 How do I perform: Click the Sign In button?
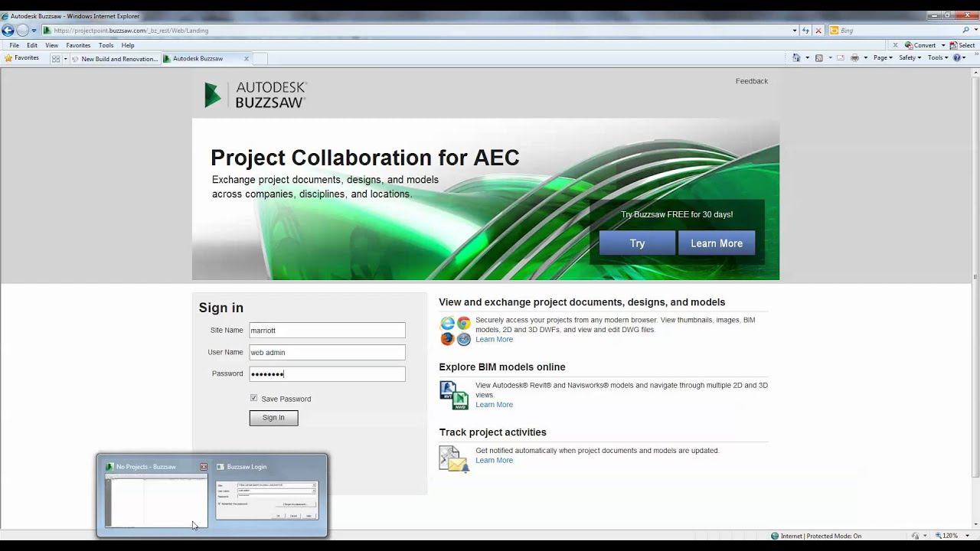click(273, 418)
